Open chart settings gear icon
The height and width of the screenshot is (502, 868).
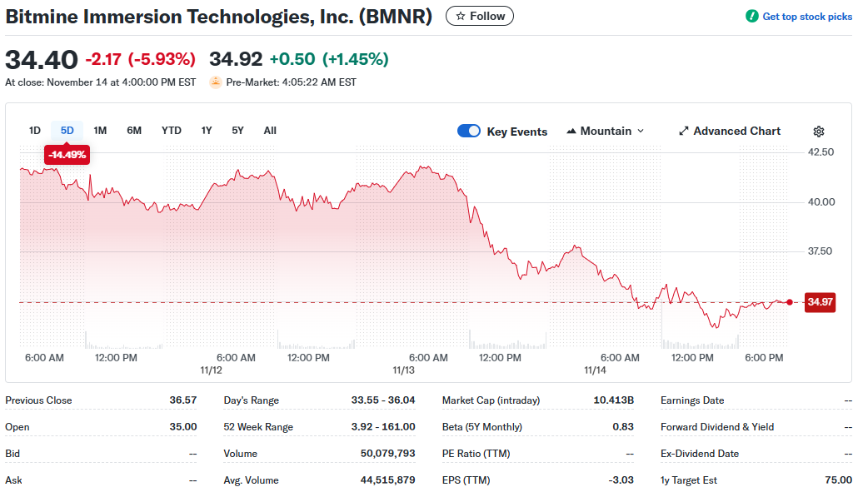click(819, 132)
